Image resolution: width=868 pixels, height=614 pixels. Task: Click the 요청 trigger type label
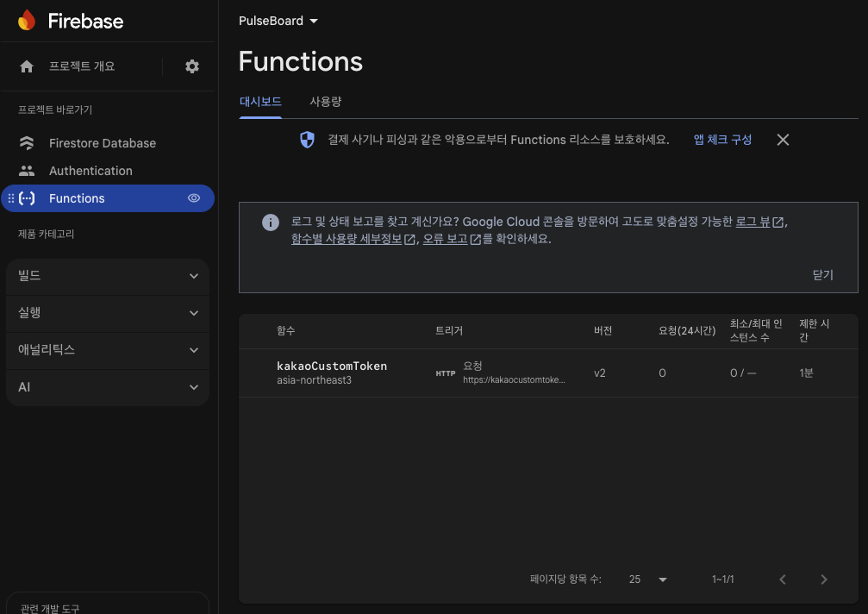[x=472, y=366]
